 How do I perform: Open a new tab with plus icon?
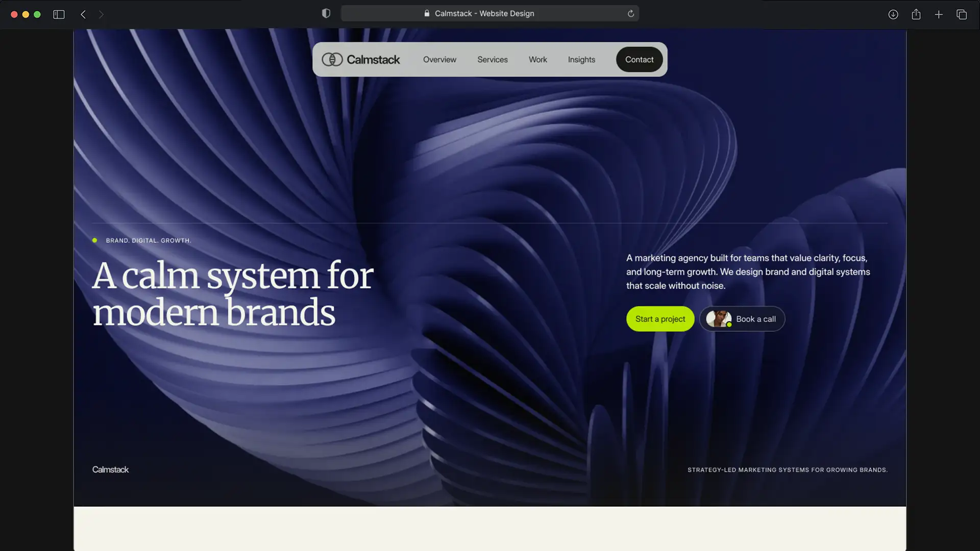pos(939,14)
